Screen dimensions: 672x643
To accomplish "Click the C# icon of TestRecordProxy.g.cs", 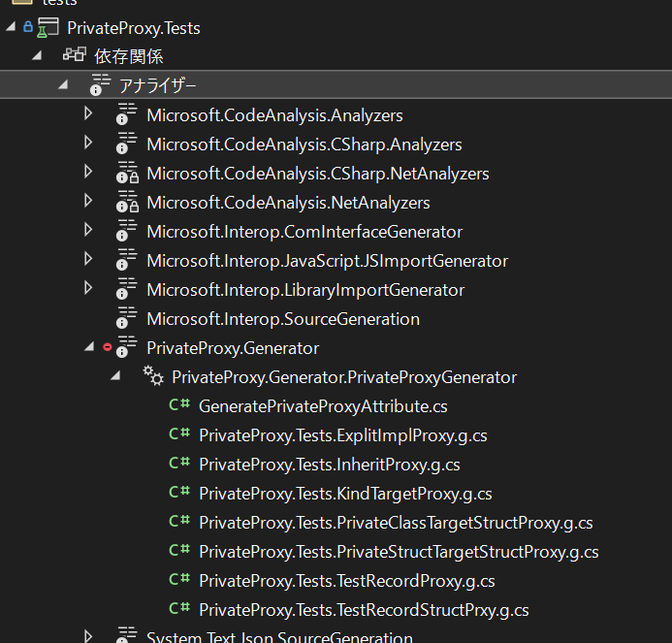I will 179,579.
